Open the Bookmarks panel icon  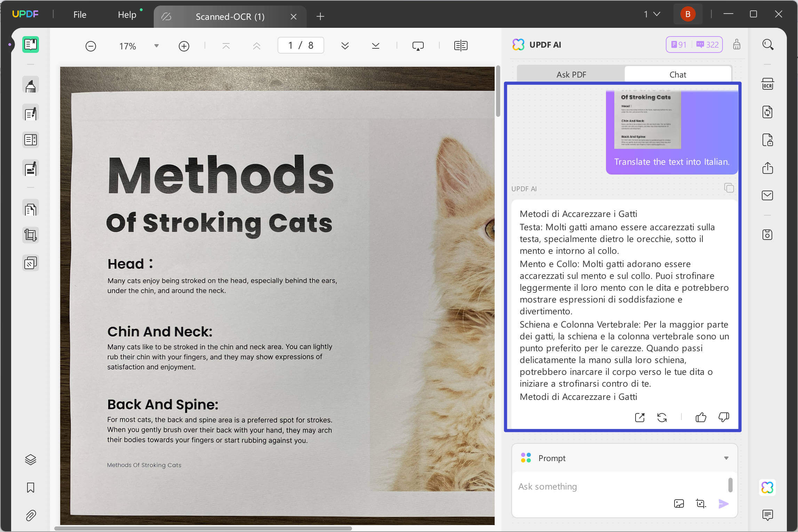tap(31, 487)
